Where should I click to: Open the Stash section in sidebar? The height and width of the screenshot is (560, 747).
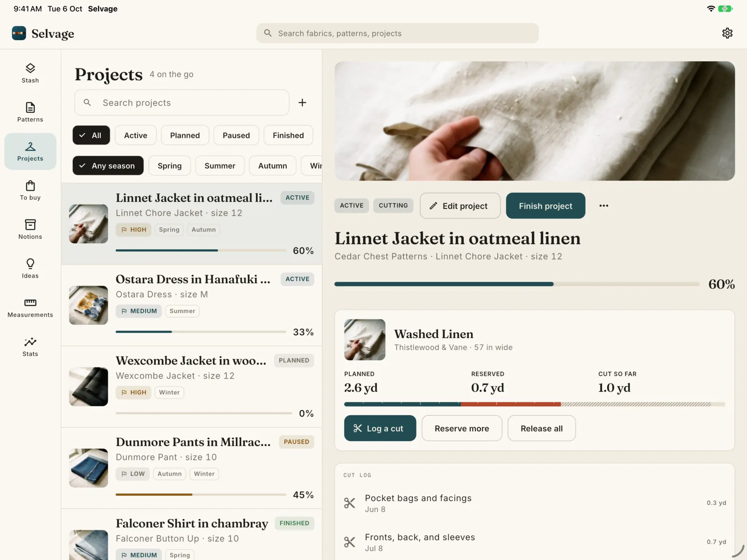30,73
